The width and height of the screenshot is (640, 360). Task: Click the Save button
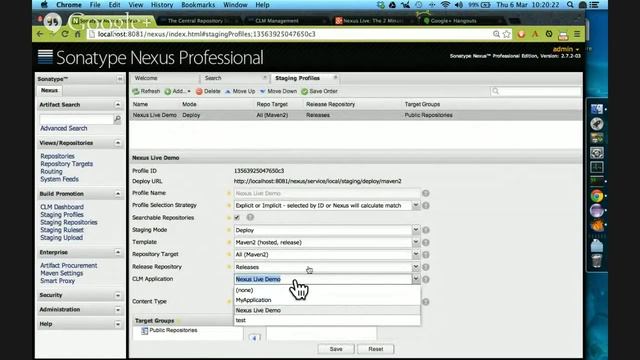tap(336, 349)
